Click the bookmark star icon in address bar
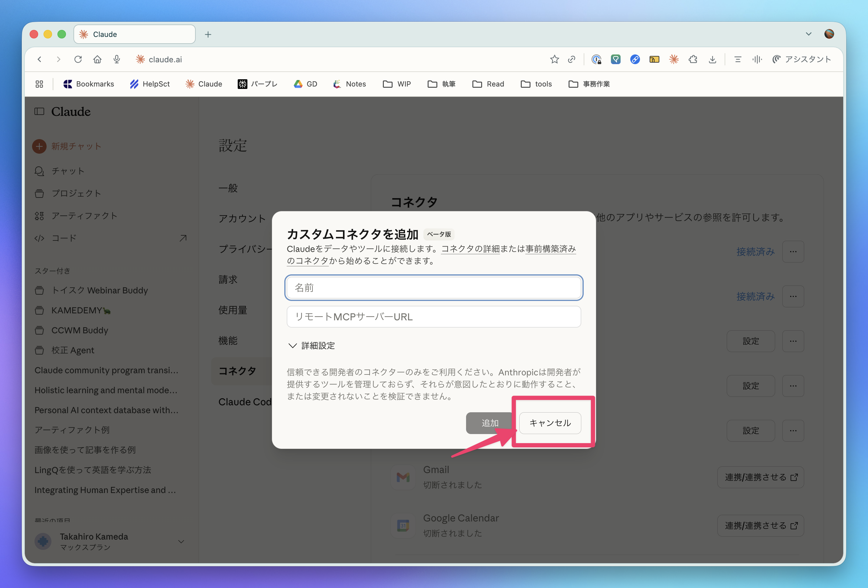The image size is (868, 588). (554, 59)
